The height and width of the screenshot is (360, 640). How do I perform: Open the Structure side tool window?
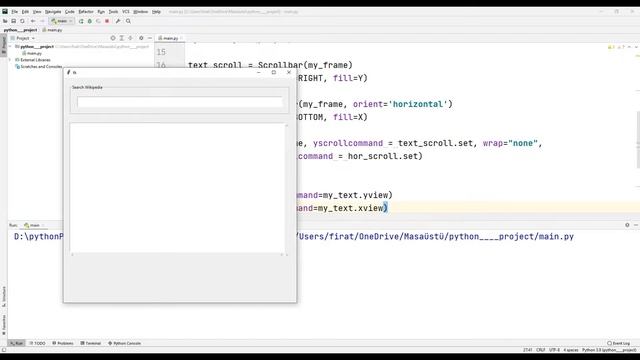pyautogui.click(x=4, y=297)
